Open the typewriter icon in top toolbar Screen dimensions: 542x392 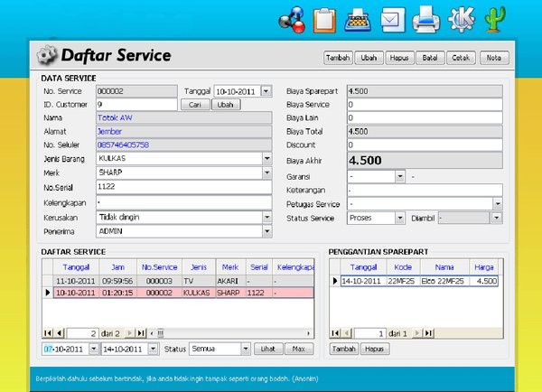(358, 21)
